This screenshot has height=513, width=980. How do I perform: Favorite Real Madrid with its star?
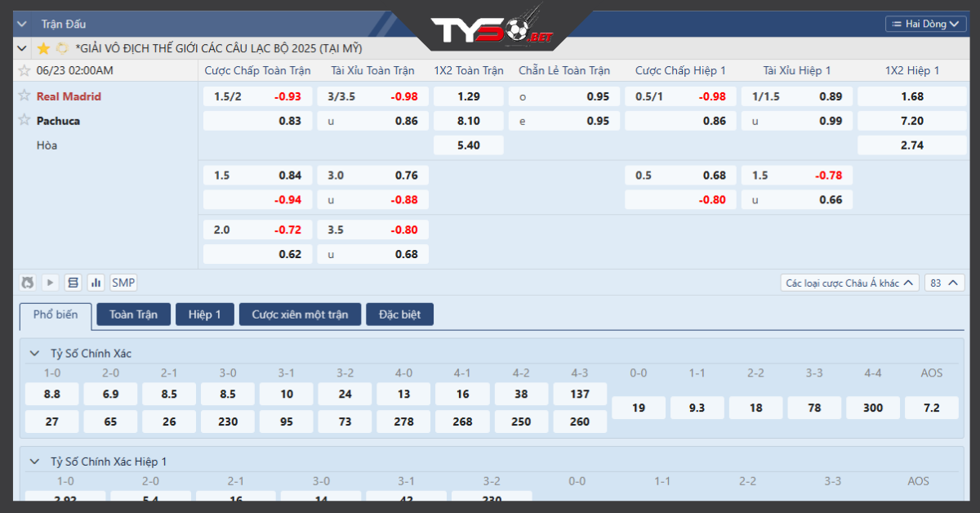click(24, 96)
